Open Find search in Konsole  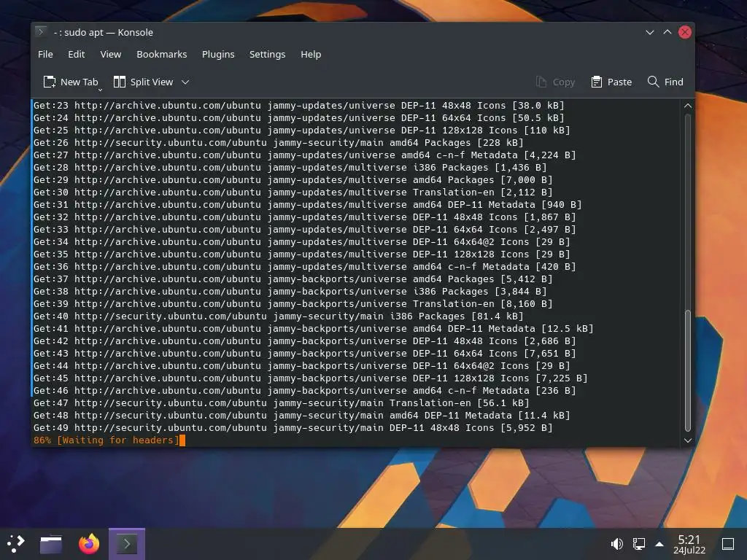(x=665, y=82)
